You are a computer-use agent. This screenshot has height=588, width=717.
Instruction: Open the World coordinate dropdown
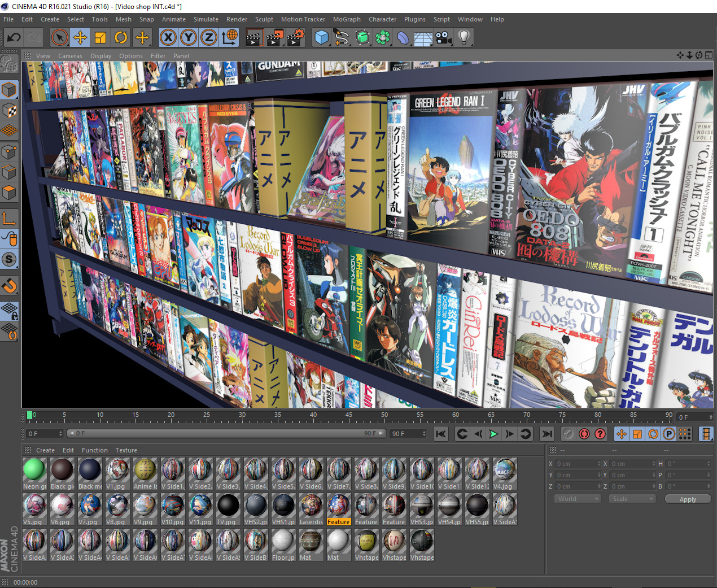(x=578, y=499)
